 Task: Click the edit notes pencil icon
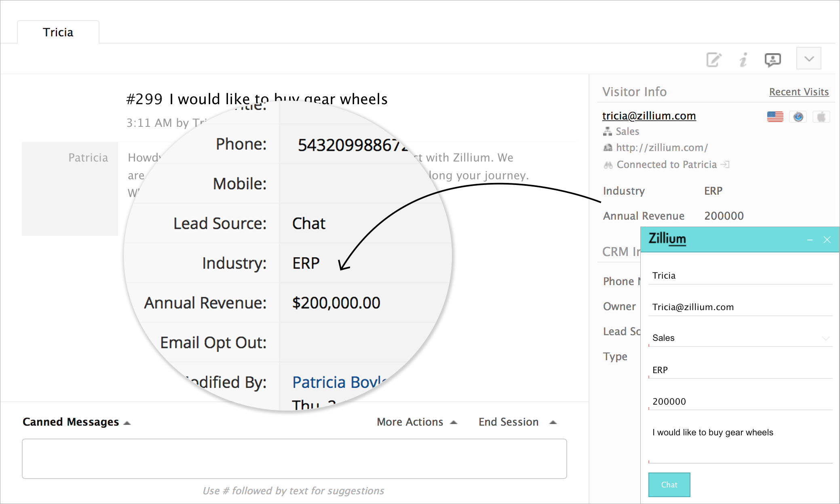713,60
